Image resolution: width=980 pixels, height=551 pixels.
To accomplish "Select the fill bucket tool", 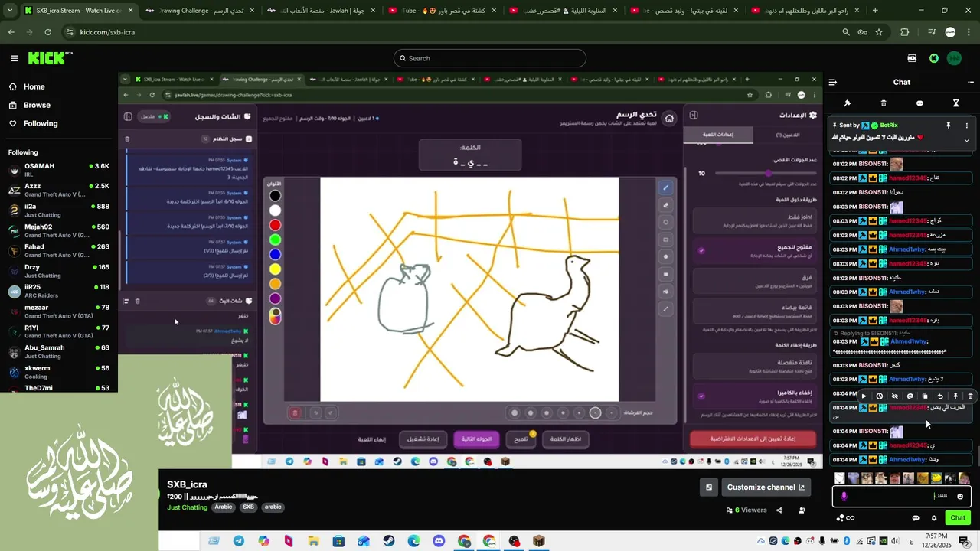I will [665, 292].
